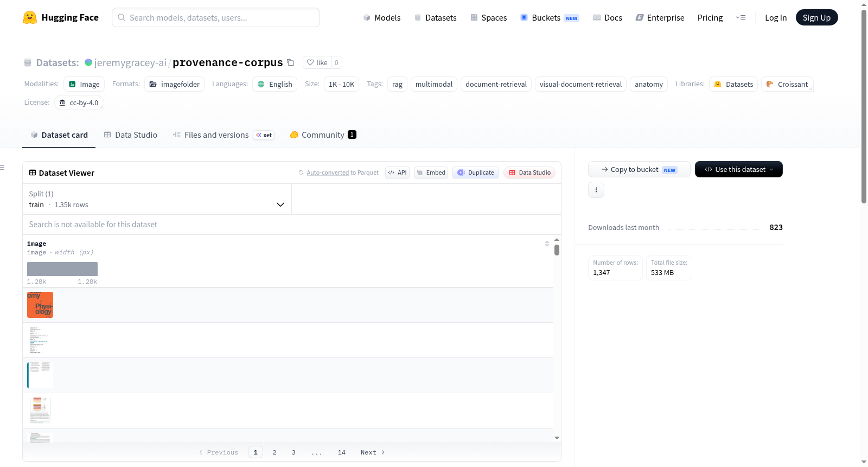Open the orange Anatomy Physiology cover thumbnail
Viewport: 868px width, 467px height.
[40, 305]
